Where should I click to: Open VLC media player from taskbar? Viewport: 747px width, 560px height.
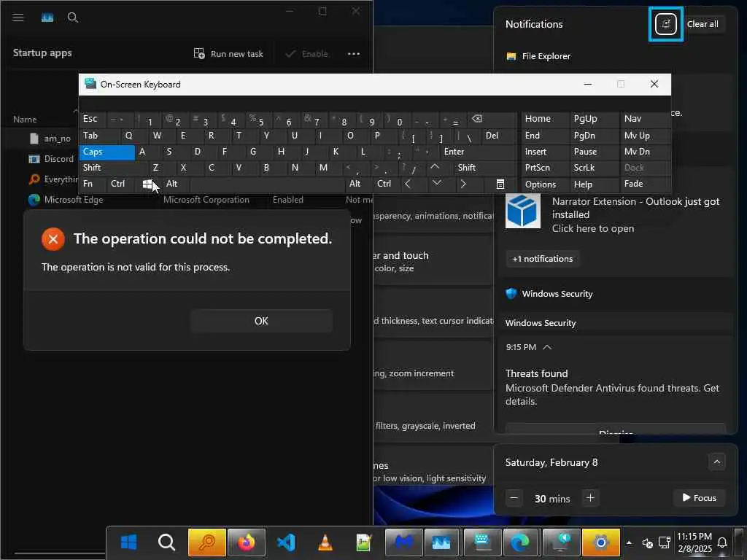[x=325, y=542]
